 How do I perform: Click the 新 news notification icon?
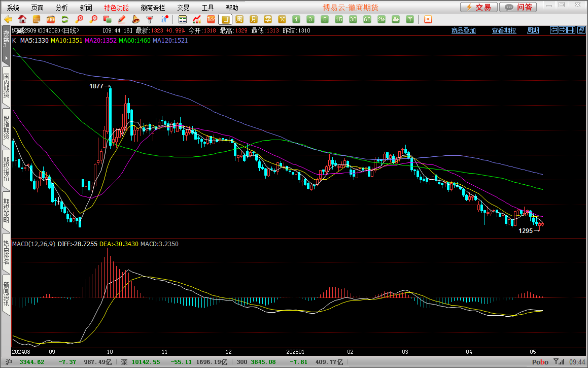coord(164,19)
